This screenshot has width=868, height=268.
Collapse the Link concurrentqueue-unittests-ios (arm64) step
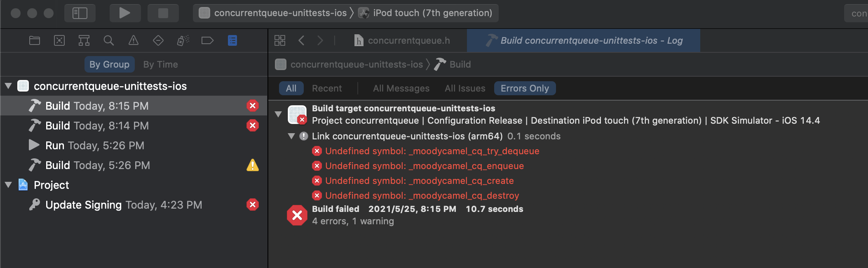(x=292, y=136)
